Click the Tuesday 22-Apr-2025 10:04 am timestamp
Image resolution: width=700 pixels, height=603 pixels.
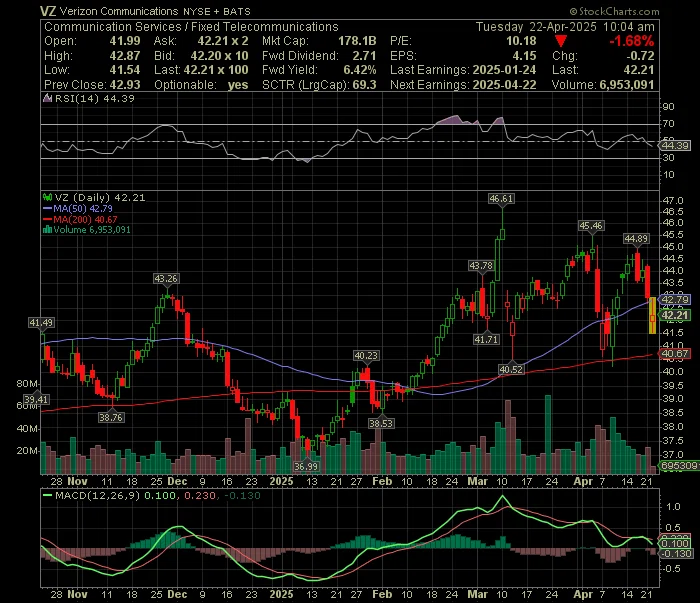565,27
